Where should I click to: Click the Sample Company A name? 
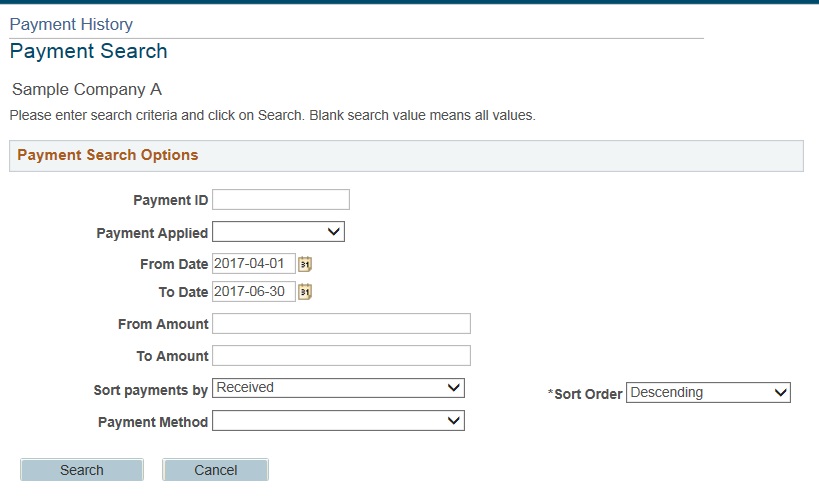point(87,89)
